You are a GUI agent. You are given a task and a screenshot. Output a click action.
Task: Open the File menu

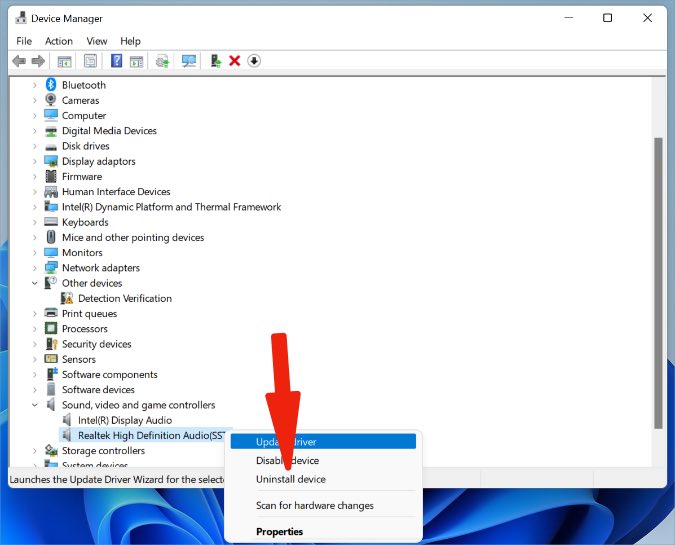click(x=24, y=41)
